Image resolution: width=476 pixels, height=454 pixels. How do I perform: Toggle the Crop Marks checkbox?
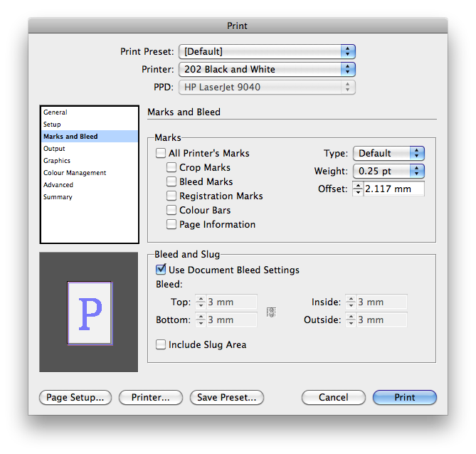click(x=171, y=167)
